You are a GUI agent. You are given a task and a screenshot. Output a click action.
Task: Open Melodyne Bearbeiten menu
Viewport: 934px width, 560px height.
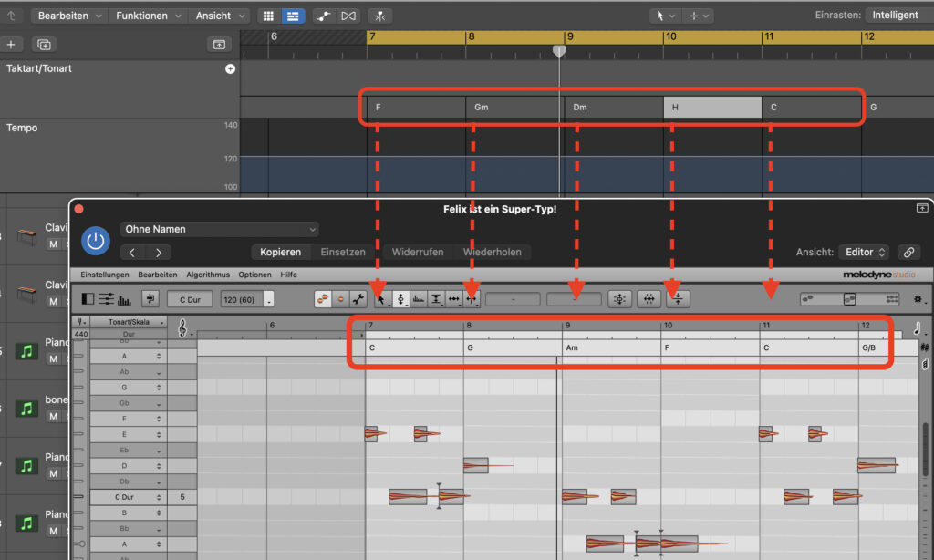157,275
